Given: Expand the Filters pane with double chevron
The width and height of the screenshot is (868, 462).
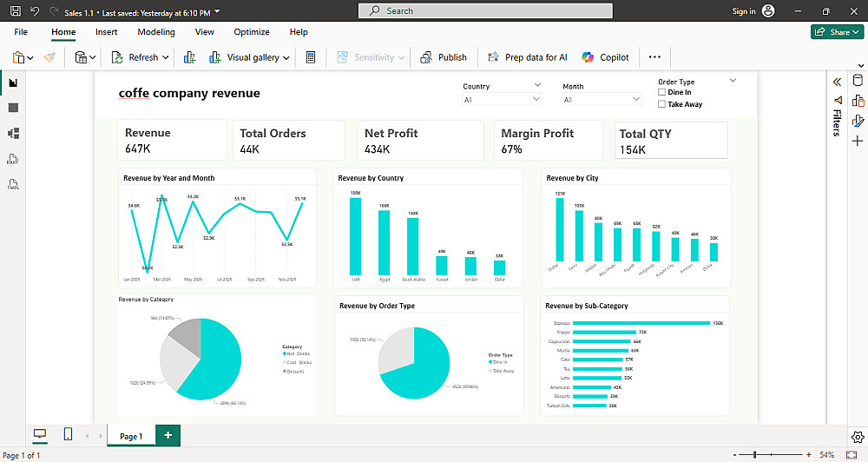Looking at the screenshot, I should pyautogui.click(x=837, y=82).
